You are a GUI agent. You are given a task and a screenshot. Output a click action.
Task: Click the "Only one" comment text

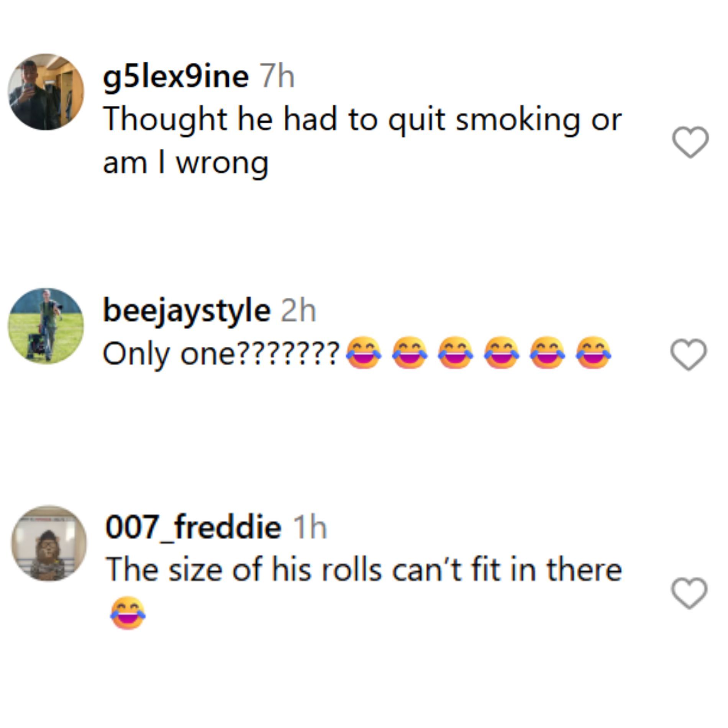coord(169,354)
